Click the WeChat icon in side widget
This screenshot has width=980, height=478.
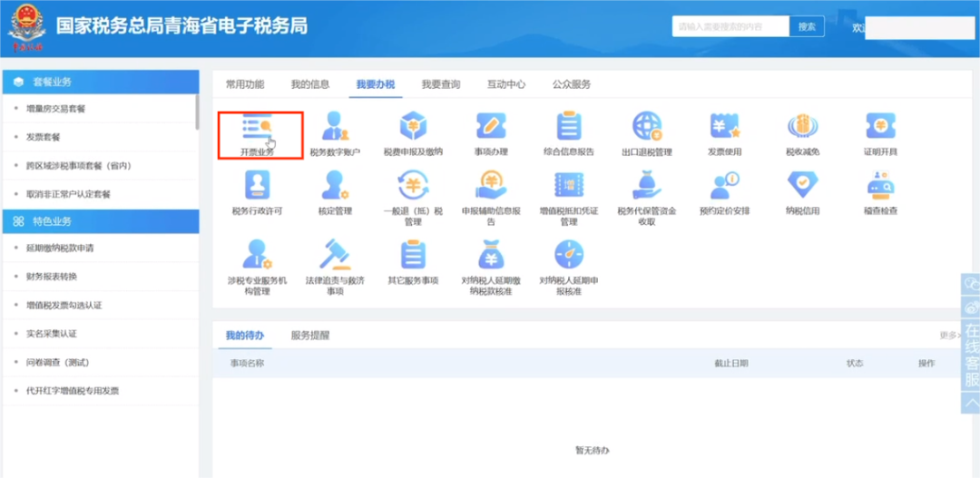(971, 284)
